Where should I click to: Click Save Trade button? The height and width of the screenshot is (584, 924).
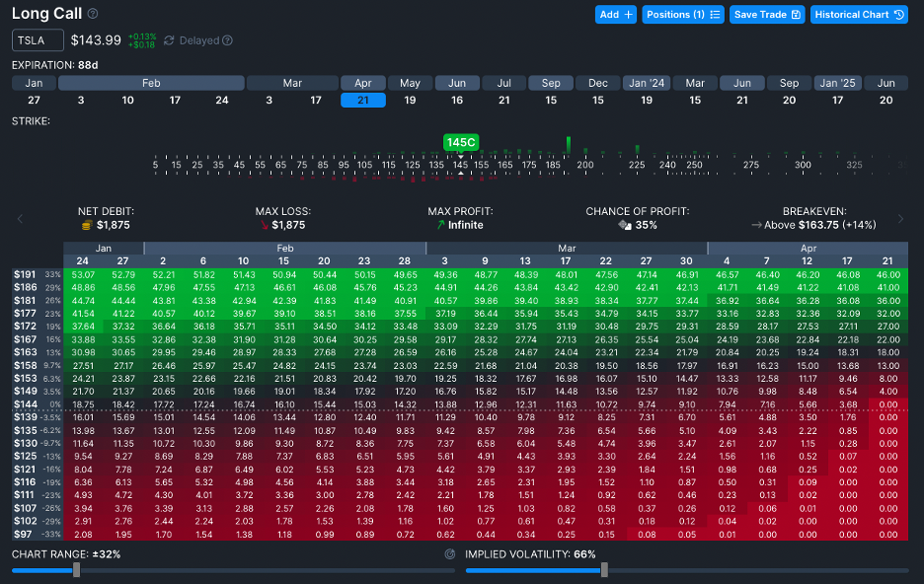[x=767, y=15]
